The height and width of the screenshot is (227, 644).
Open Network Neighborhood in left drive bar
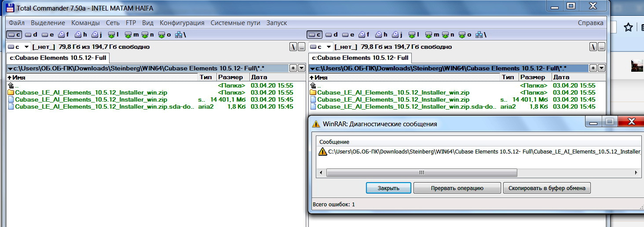[180, 34]
